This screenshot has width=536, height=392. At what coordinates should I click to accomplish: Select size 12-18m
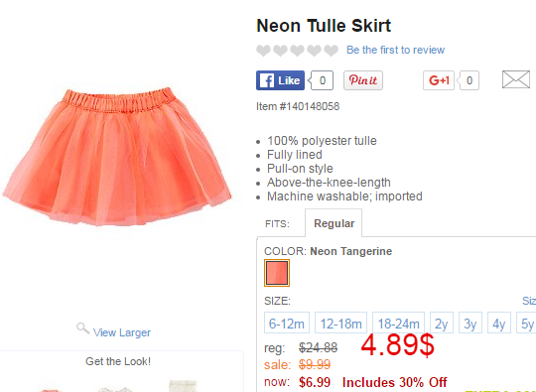[x=340, y=323]
